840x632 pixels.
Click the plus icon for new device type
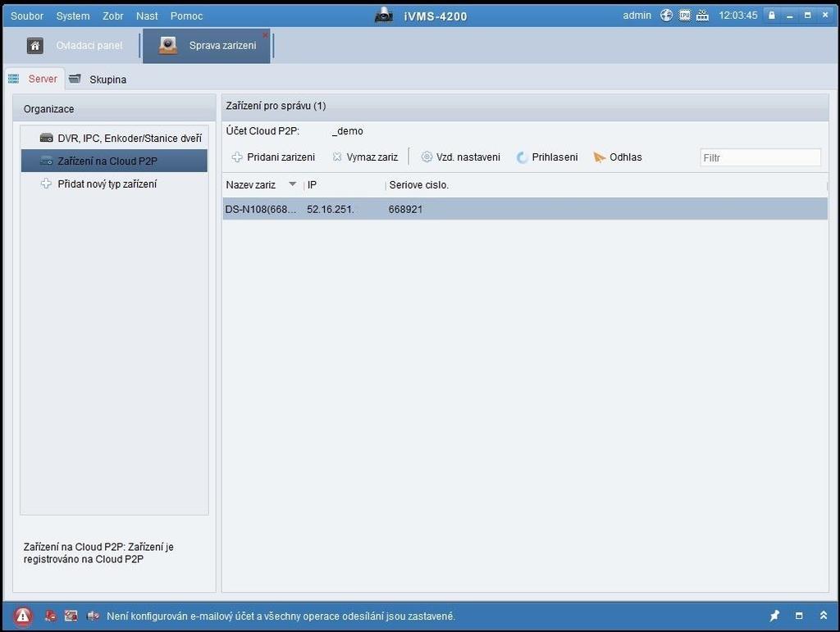point(47,183)
